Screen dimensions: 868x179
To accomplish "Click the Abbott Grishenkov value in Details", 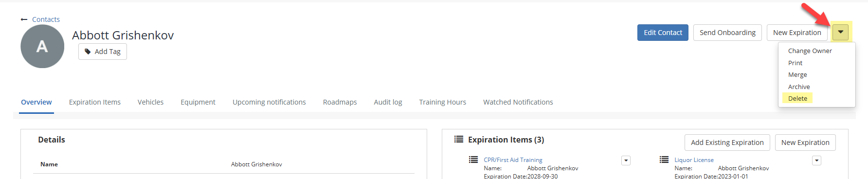I will (x=256, y=164).
